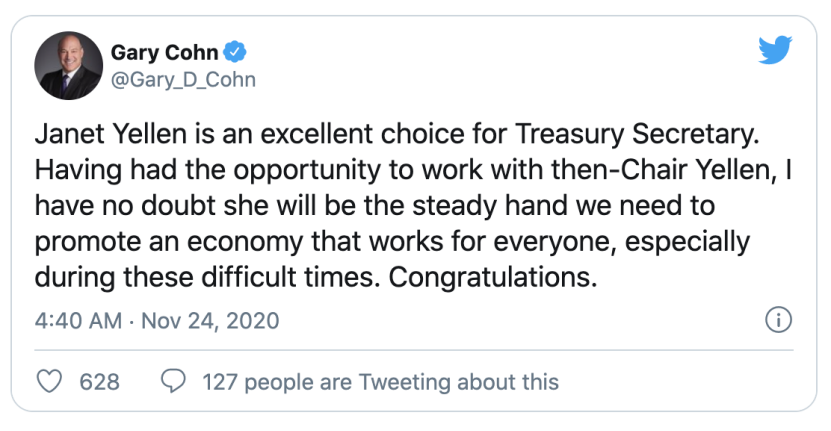This screenshot has height=431, width=831.
Task: Open Gary Cohn's profile photo
Action: (x=68, y=65)
